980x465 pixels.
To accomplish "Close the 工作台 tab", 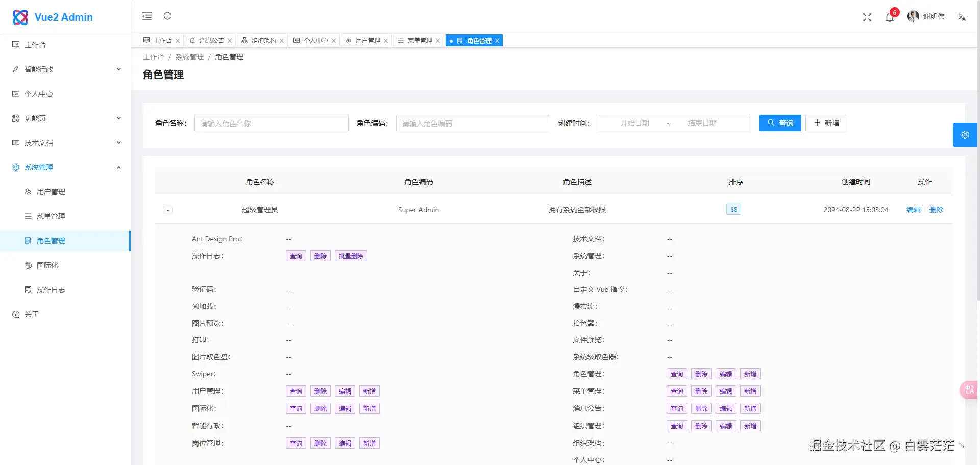I will [178, 41].
